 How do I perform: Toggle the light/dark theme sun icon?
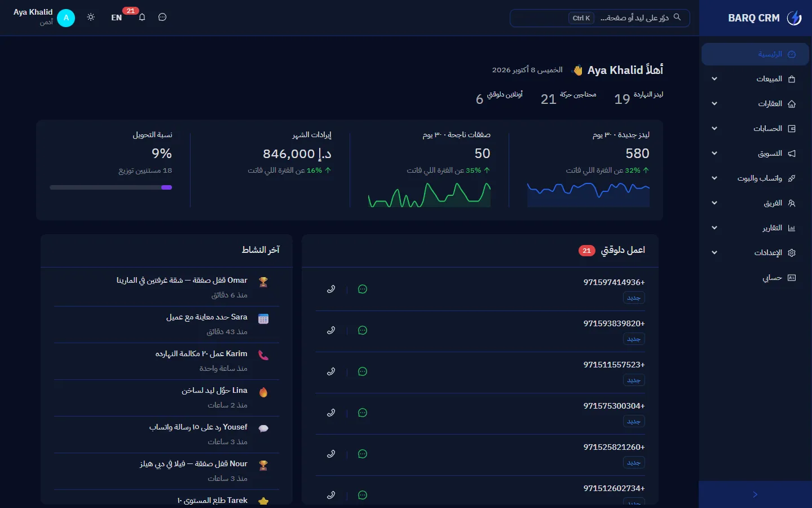point(91,17)
